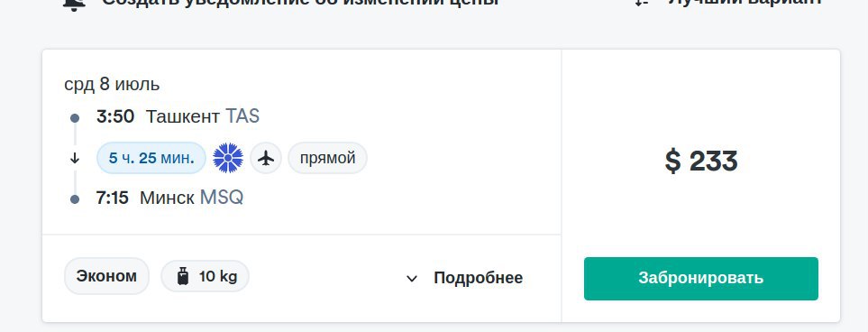This screenshot has width=868, height=332.
Task: Click the price alert bell icon
Action: 74,4
